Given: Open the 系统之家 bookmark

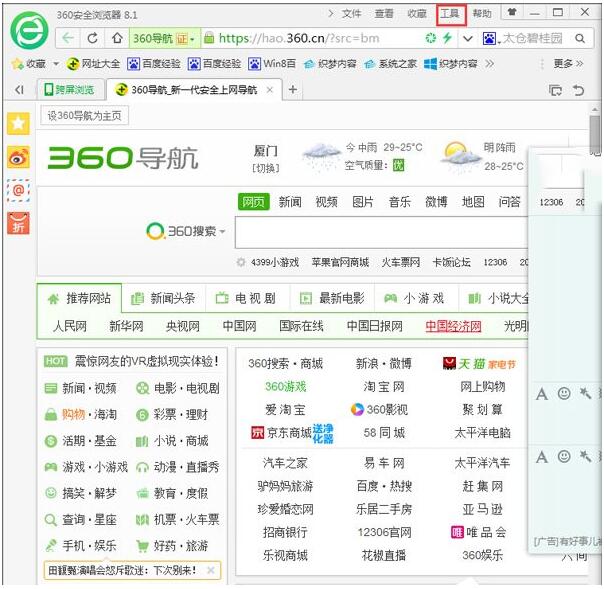Looking at the screenshot, I should 391,64.
